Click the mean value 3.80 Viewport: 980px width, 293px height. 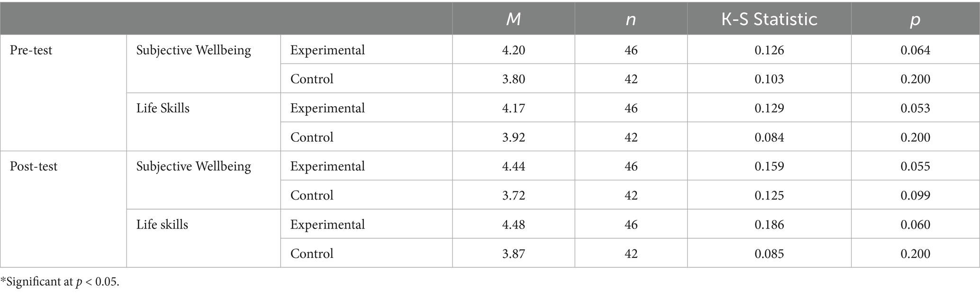pyautogui.click(x=513, y=79)
